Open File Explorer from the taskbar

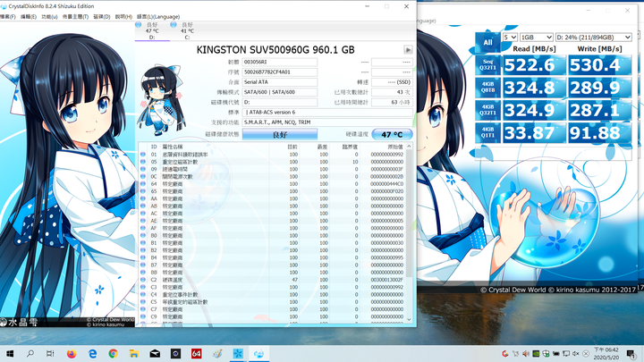134,353
